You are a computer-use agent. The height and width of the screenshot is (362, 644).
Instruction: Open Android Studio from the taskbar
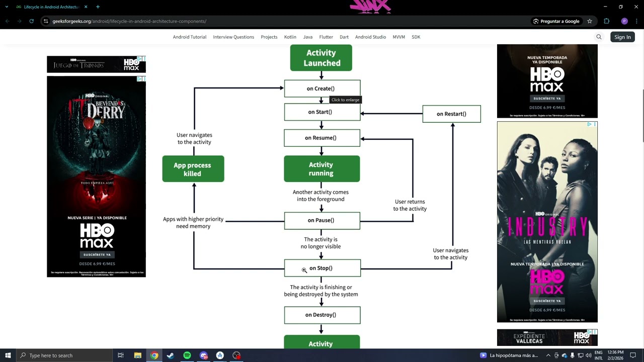(x=220, y=355)
